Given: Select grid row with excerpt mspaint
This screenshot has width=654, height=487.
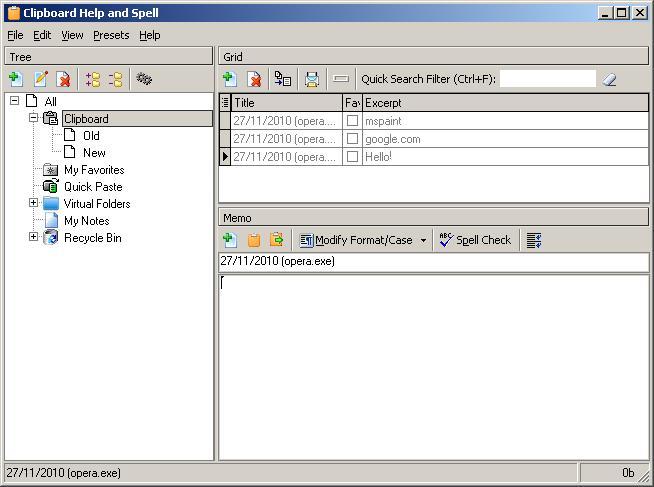Looking at the screenshot, I should [x=434, y=121].
